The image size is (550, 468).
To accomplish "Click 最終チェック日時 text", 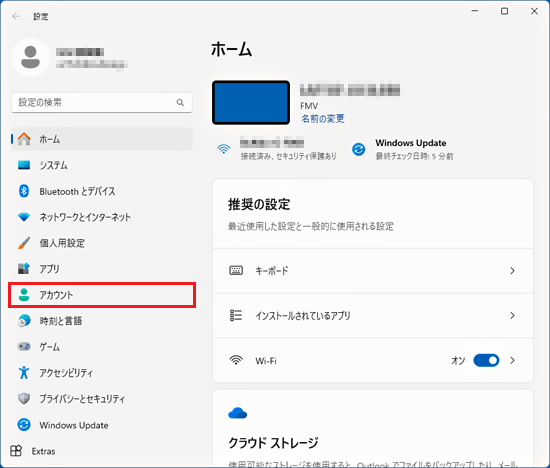I will tap(414, 156).
